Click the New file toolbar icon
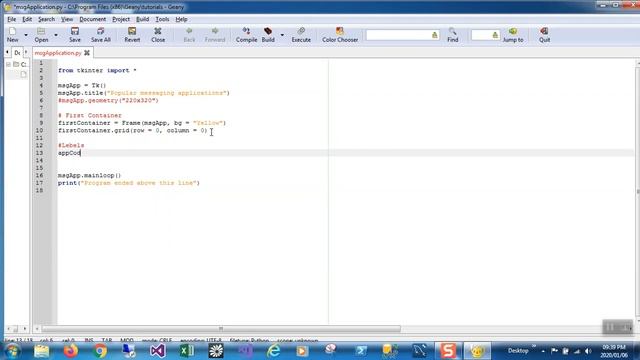The height and width of the screenshot is (360, 640). click(x=13, y=35)
